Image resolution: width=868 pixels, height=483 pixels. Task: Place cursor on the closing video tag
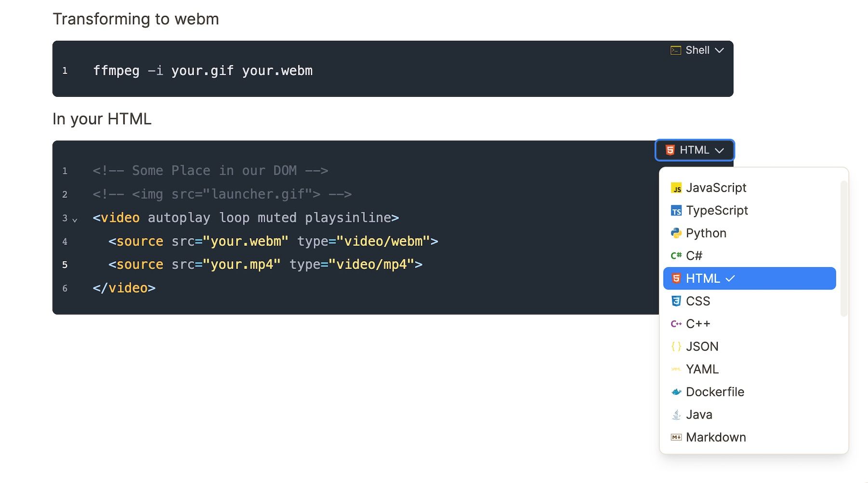[x=124, y=288]
